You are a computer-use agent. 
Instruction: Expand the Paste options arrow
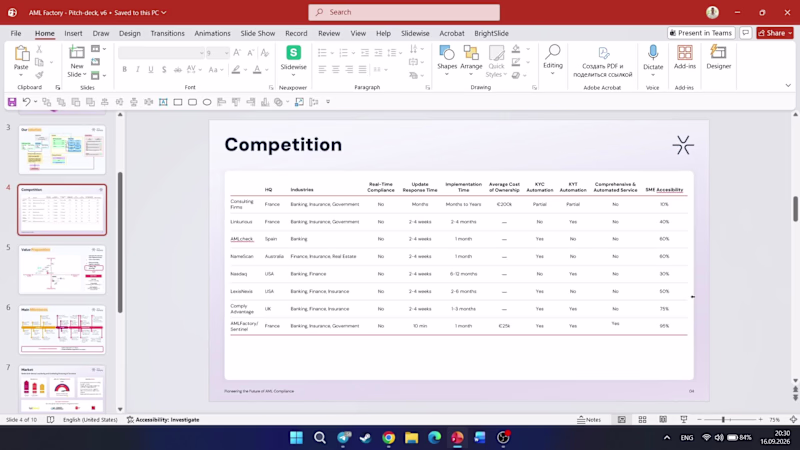point(21,75)
